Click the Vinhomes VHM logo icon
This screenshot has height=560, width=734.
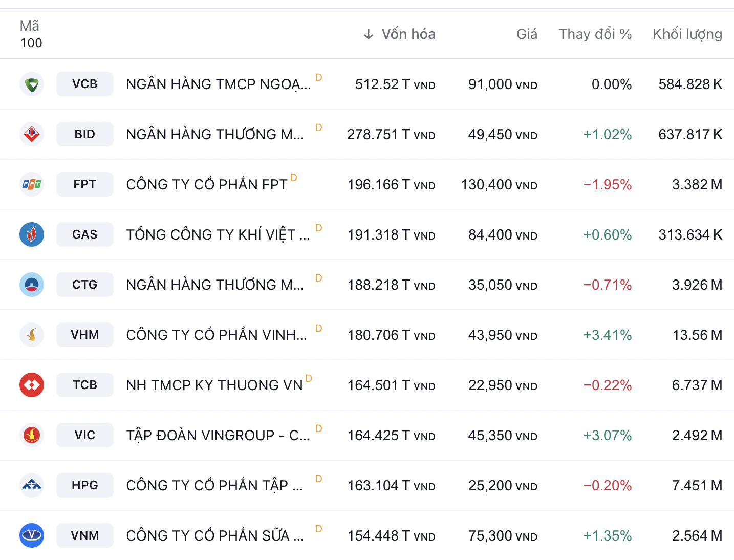pos(32,335)
